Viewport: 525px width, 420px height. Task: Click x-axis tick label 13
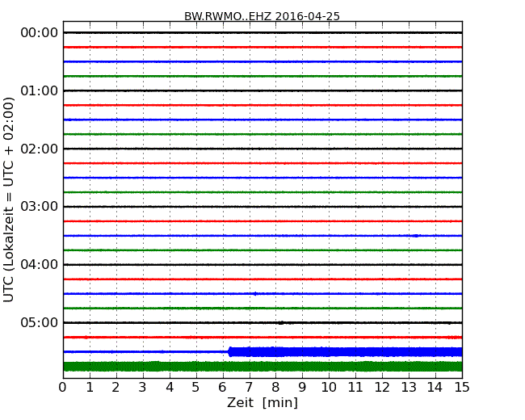(x=409, y=388)
